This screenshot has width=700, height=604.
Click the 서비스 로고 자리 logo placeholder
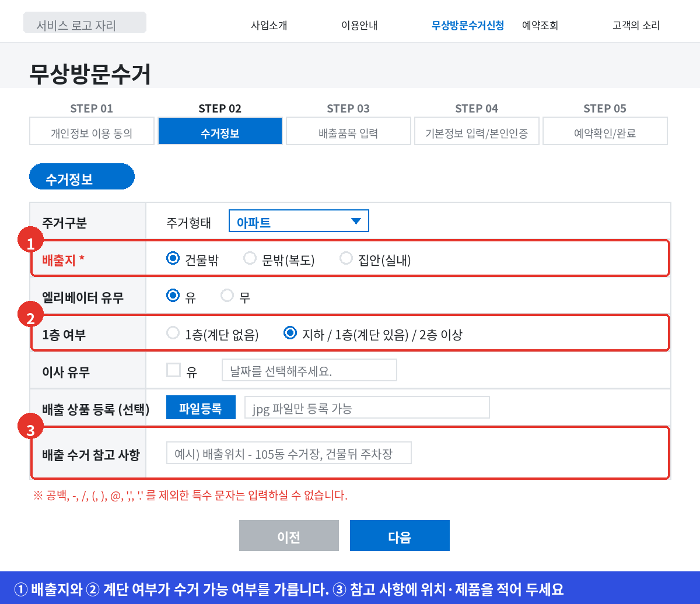[x=85, y=23]
